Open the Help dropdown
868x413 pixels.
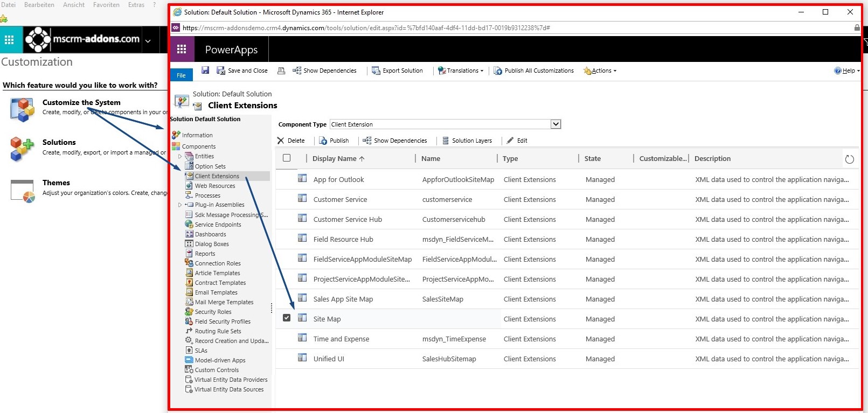click(846, 71)
